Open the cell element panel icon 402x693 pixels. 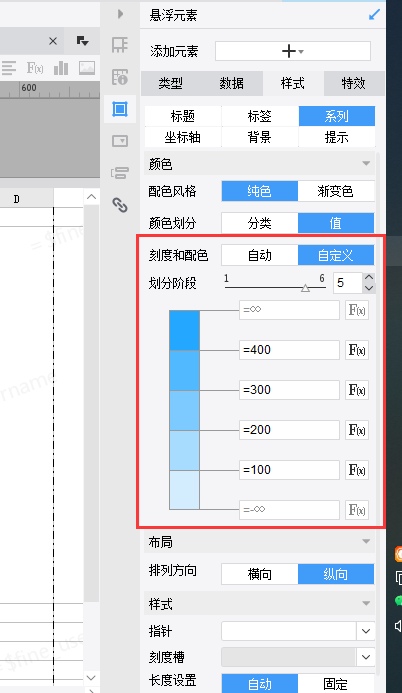(x=120, y=45)
